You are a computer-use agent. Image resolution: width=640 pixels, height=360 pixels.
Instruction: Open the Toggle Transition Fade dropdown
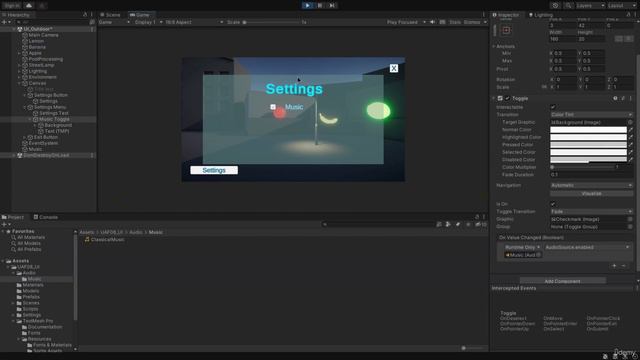[591, 211]
